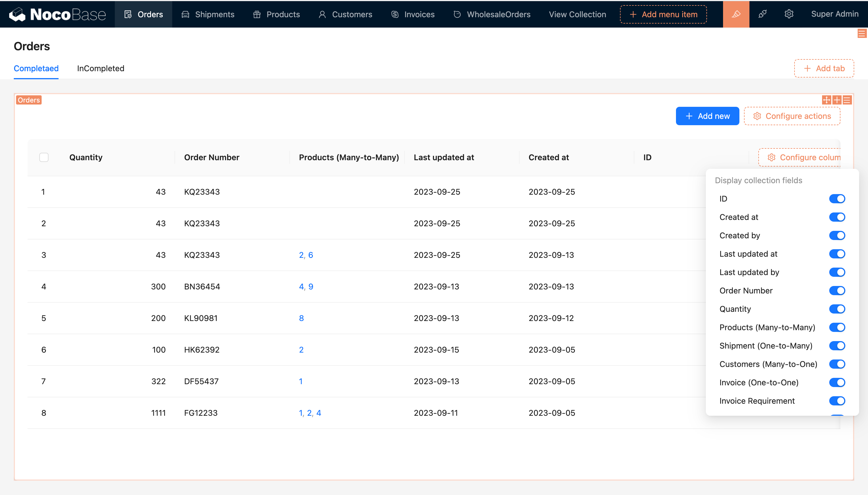Open product link 8 in row 5
Image resolution: width=868 pixels, height=495 pixels.
pyautogui.click(x=301, y=318)
